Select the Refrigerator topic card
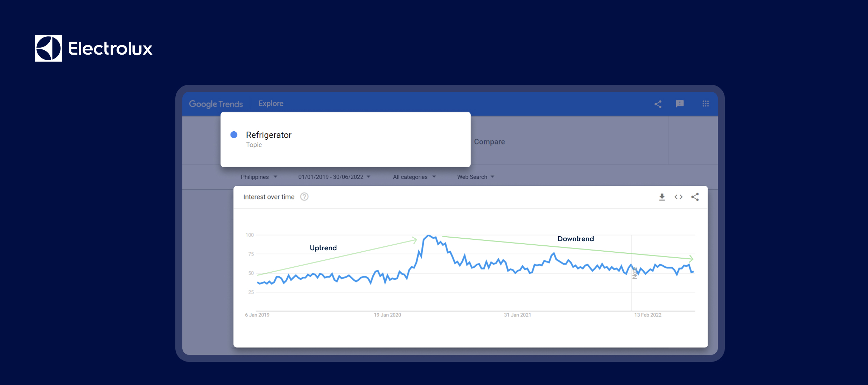This screenshot has height=385, width=868. [x=345, y=139]
